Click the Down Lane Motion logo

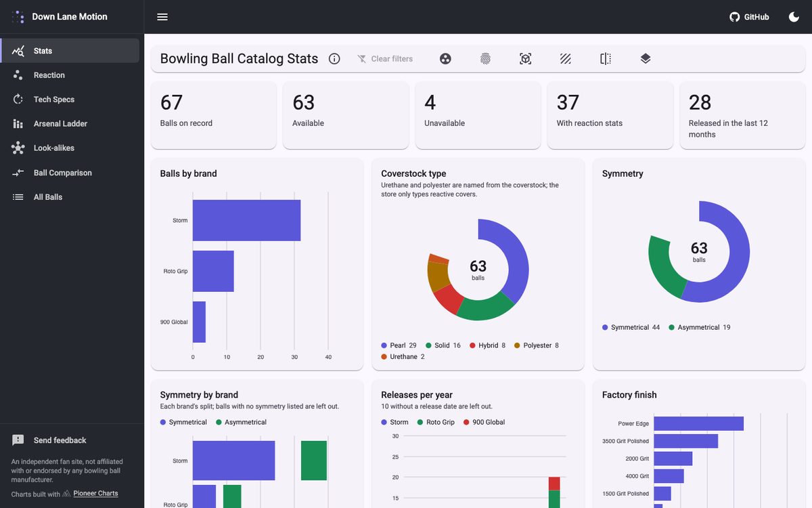click(18, 17)
